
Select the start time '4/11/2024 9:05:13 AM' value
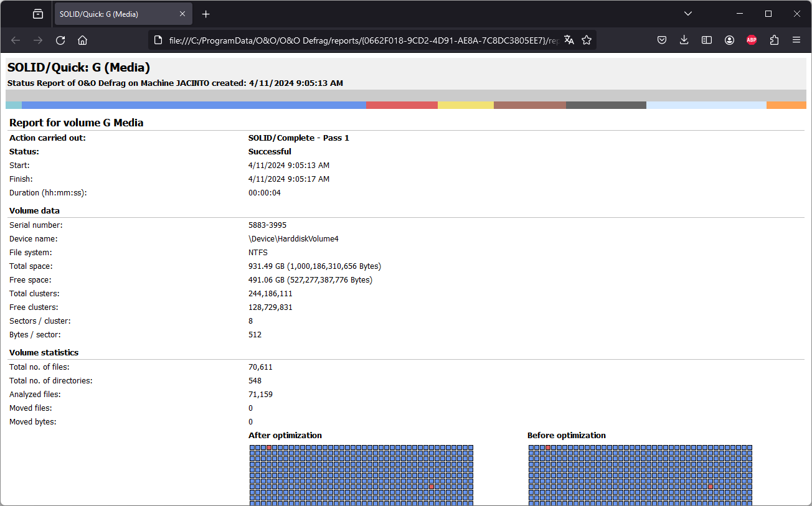pyautogui.click(x=289, y=165)
